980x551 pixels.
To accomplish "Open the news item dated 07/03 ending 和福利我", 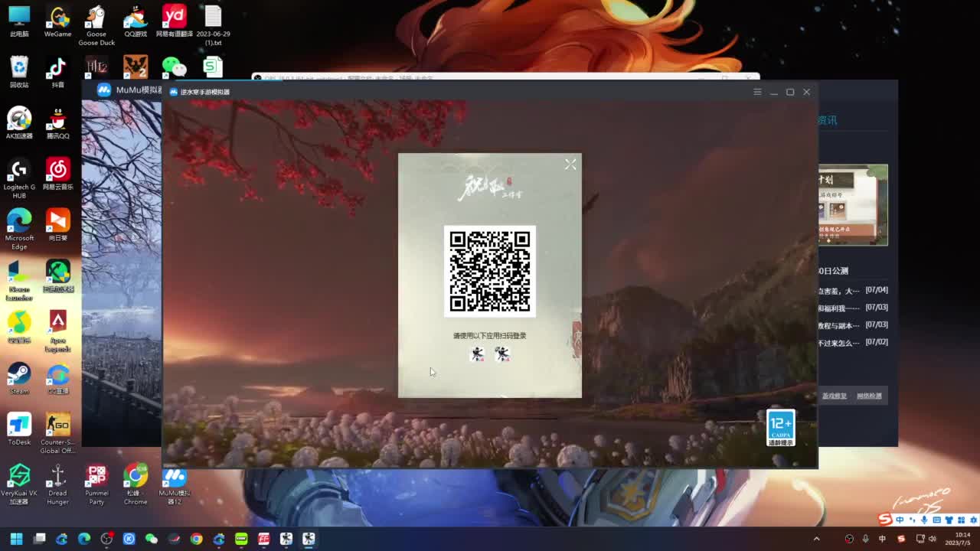I will pyautogui.click(x=853, y=308).
